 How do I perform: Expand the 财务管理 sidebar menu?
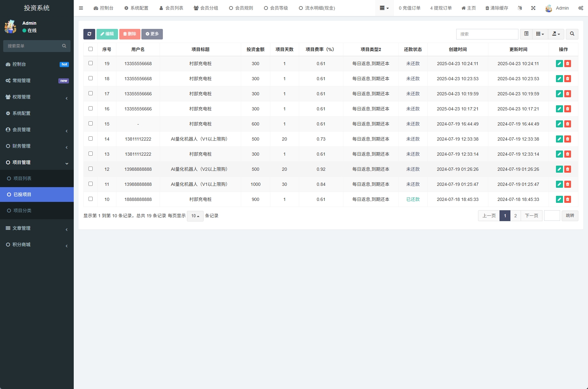coord(37,146)
